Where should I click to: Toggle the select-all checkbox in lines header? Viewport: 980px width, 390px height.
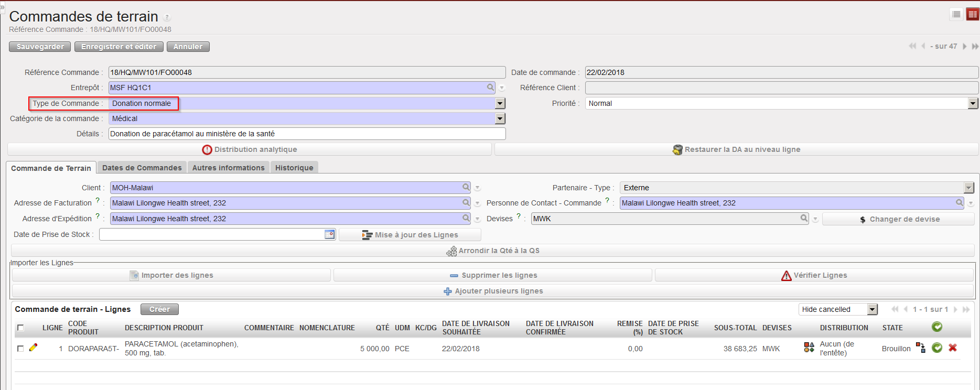(x=20, y=328)
